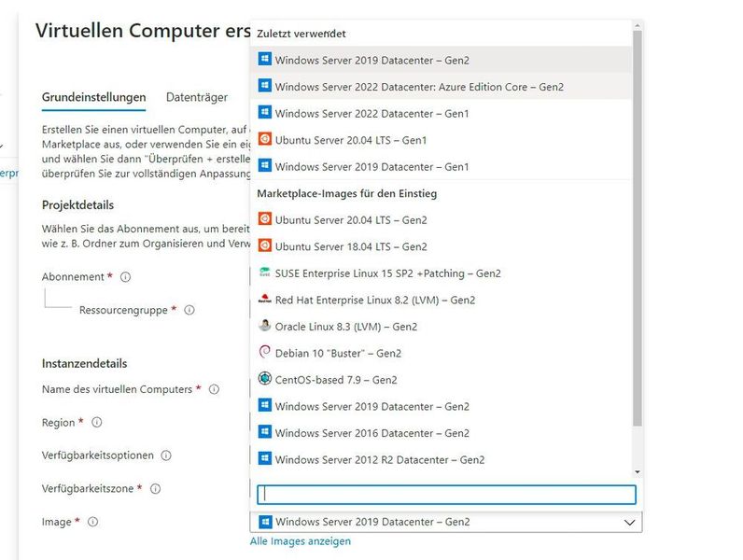Show info tooltip for Abonnement

click(125, 276)
